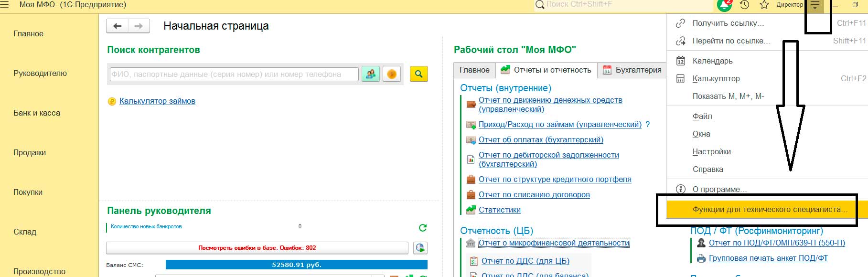Click briefcase icon by Отчет по списанию договоров
The height and width of the screenshot is (277, 868).
[x=471, y=195]
